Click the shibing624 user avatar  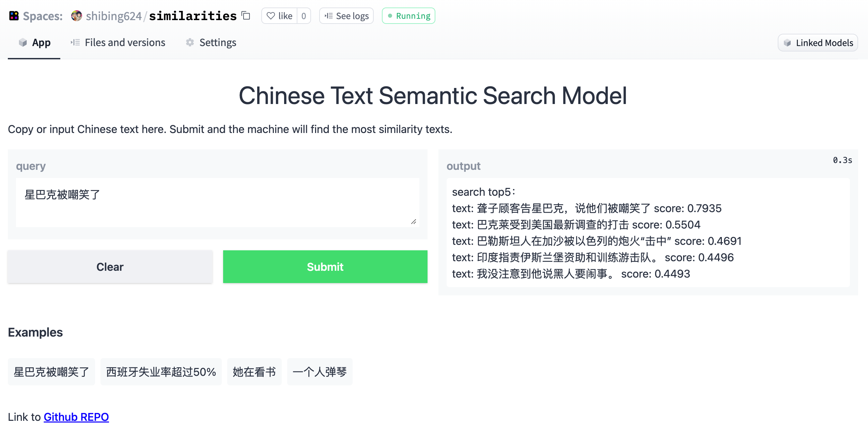pos(77,16)
